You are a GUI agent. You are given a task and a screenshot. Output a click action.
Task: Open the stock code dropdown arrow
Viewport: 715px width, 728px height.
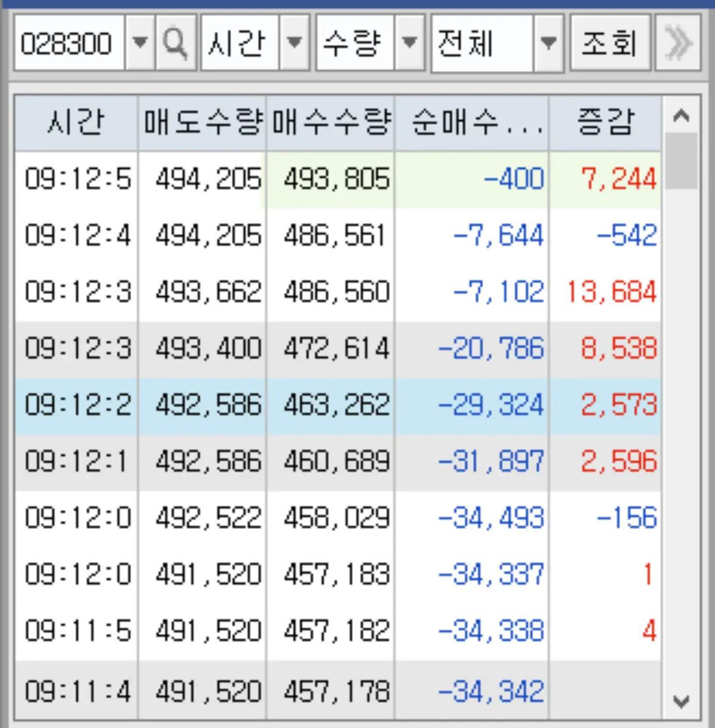[x=139, y=44]
